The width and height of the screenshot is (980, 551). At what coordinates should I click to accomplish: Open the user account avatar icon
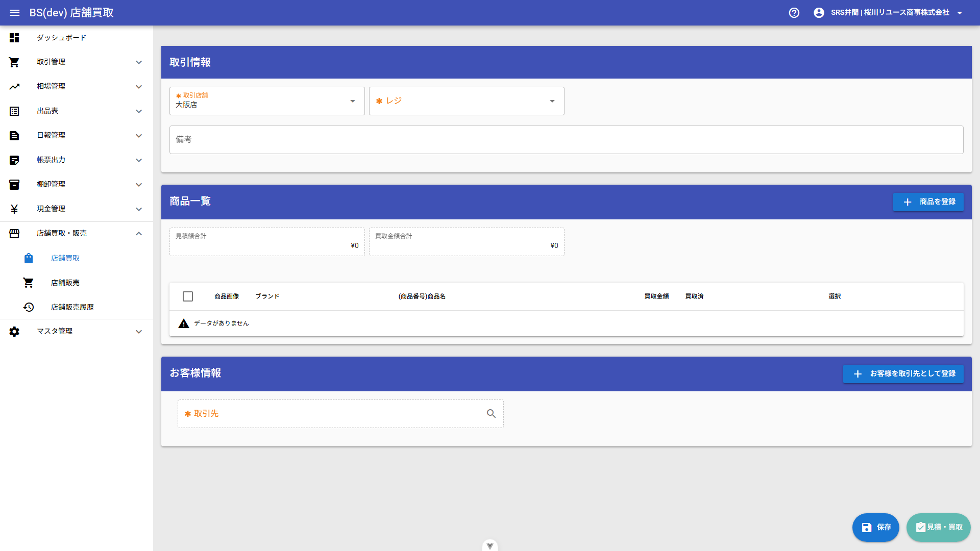coord(819,13)
